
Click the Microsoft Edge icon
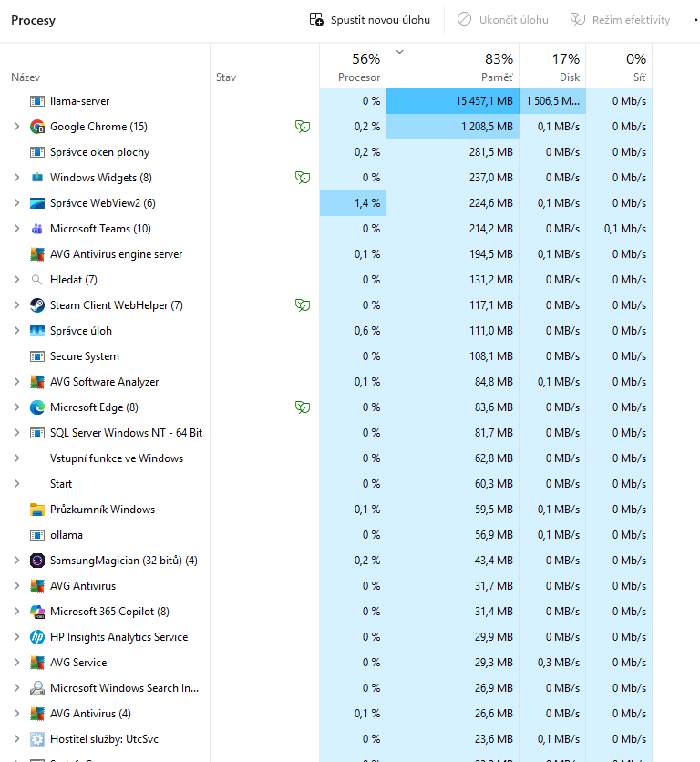[x=37, y=407]
